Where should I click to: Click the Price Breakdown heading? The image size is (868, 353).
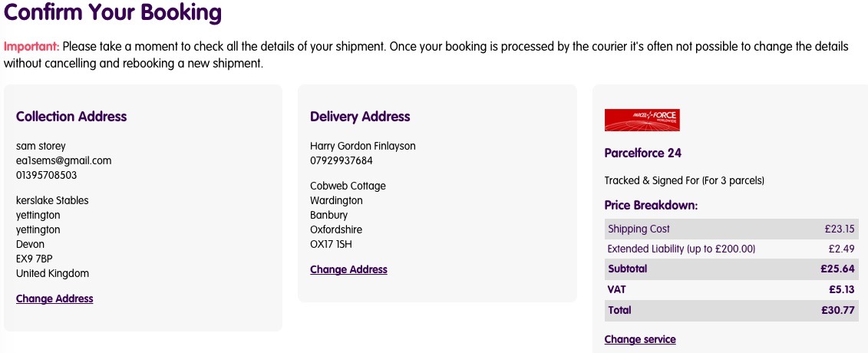coord(651,205)
